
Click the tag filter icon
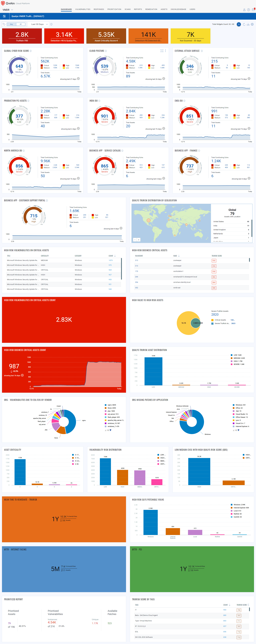(x=4, y=24)
